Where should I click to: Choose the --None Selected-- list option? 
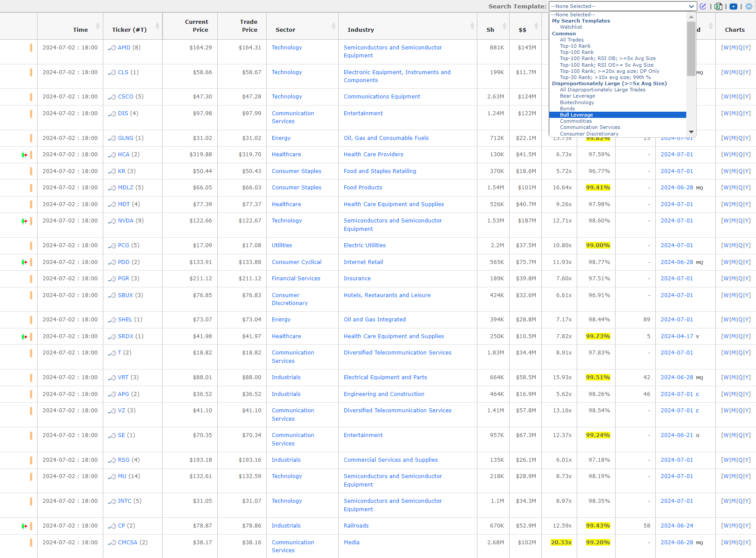pos(617,15)
